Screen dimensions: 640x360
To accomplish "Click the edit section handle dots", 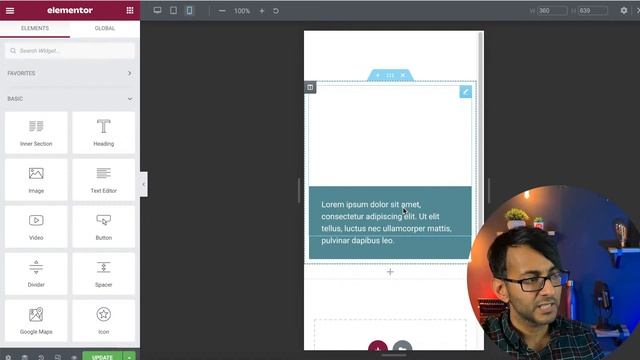I will (390, 75).
